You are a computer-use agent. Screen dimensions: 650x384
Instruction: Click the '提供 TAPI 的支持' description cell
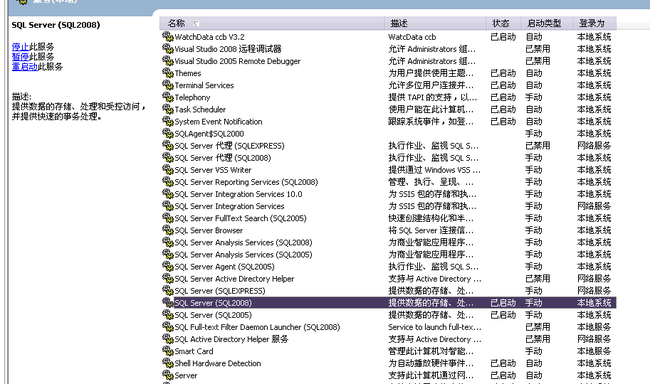(x=432, y=97)
